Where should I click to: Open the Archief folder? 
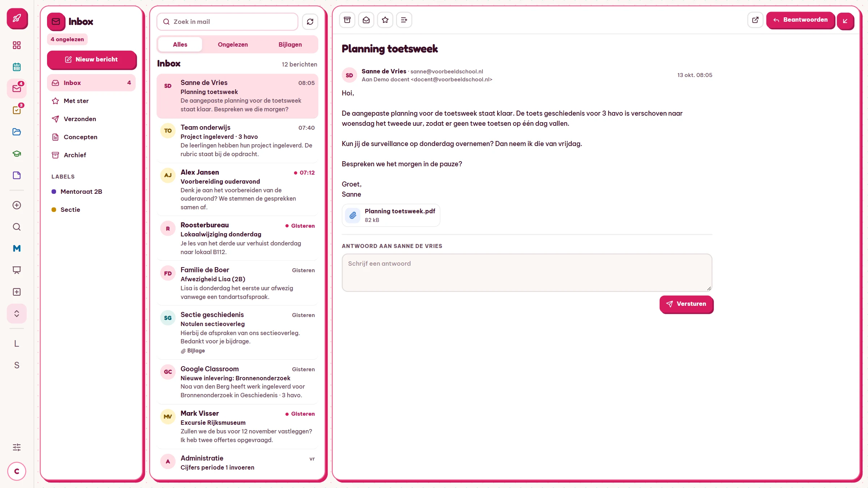pyautogui.click(x=91, y=155)
